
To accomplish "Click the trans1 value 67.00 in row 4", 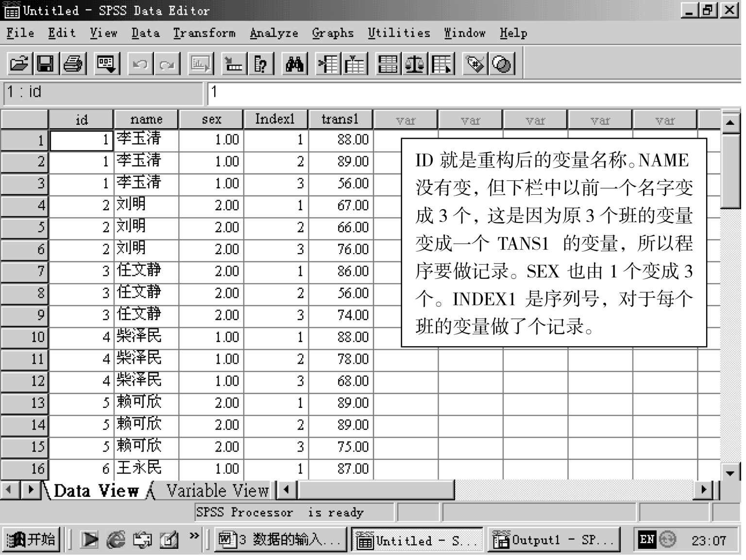I will pyautogui.click(x=340, y=205).
